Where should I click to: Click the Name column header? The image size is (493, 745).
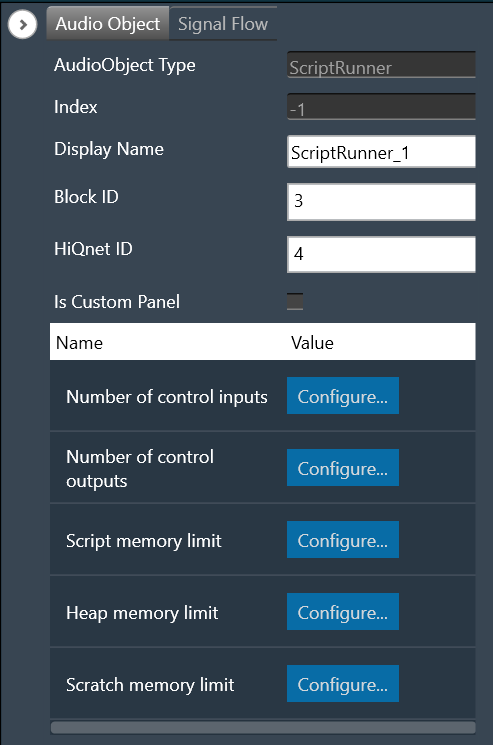(x=79, y=343)
